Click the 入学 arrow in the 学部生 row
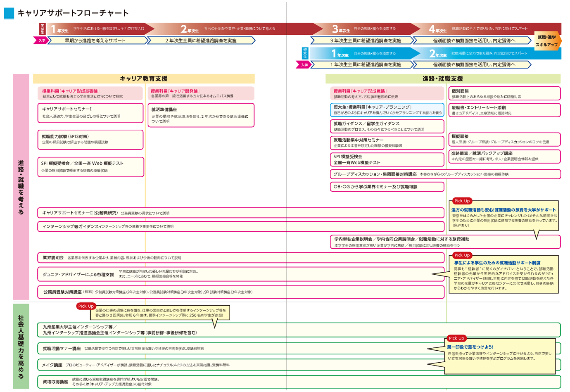 [41, 40]
